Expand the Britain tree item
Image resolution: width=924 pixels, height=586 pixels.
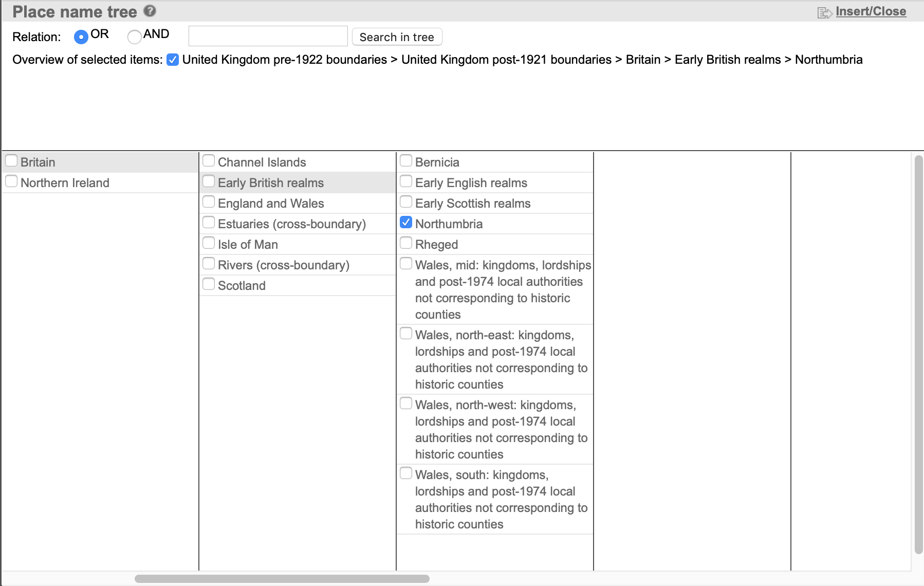tap(38, 162)
